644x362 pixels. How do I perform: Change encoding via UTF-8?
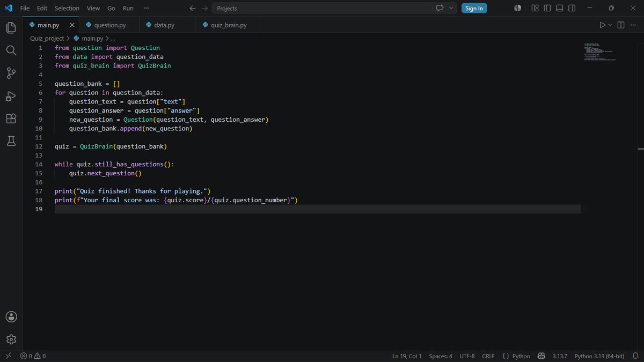467,356
